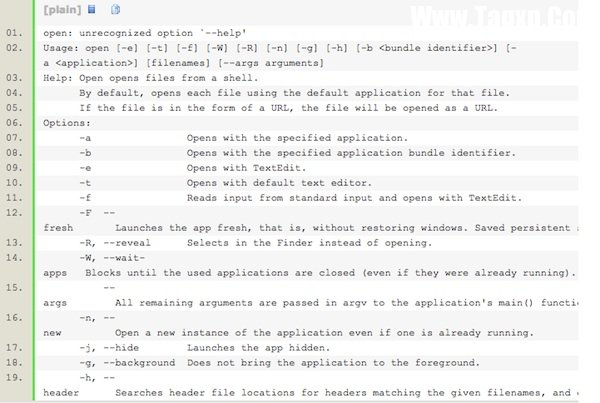Click line number "12." in the gutter
Image resolution: width=600 pixels, height=403 pixels.
(14, 213)
